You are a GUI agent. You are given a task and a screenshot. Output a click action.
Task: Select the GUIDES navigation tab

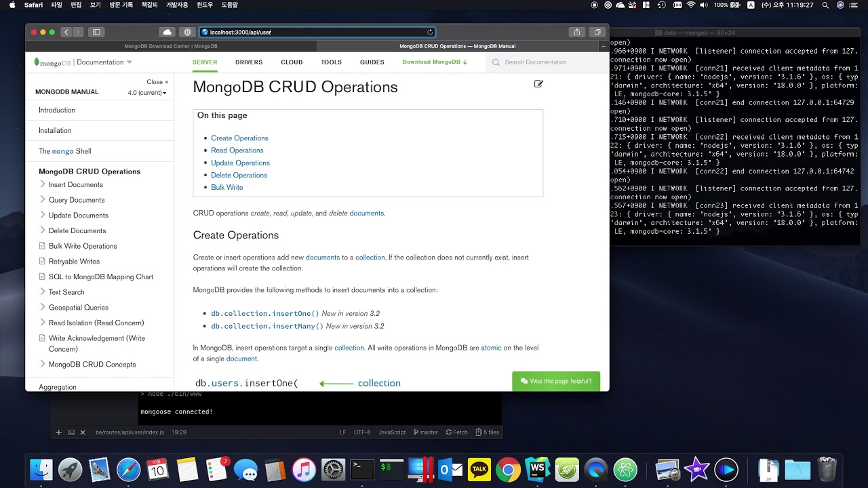372,62
